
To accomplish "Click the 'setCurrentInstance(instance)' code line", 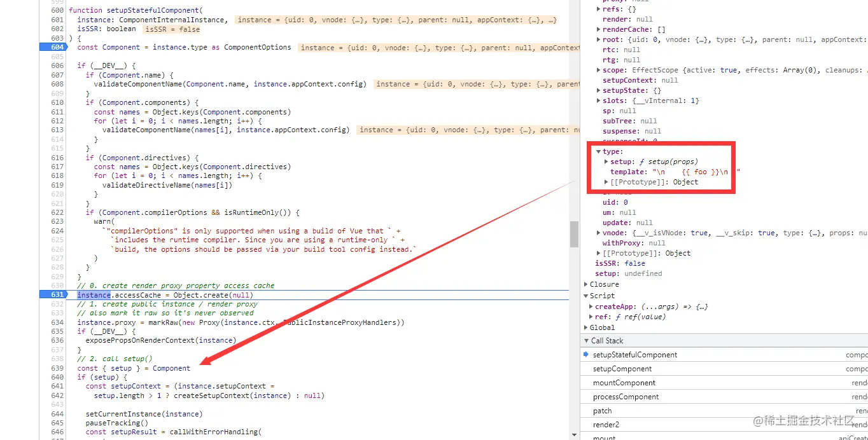I will [x=144, y=414].
